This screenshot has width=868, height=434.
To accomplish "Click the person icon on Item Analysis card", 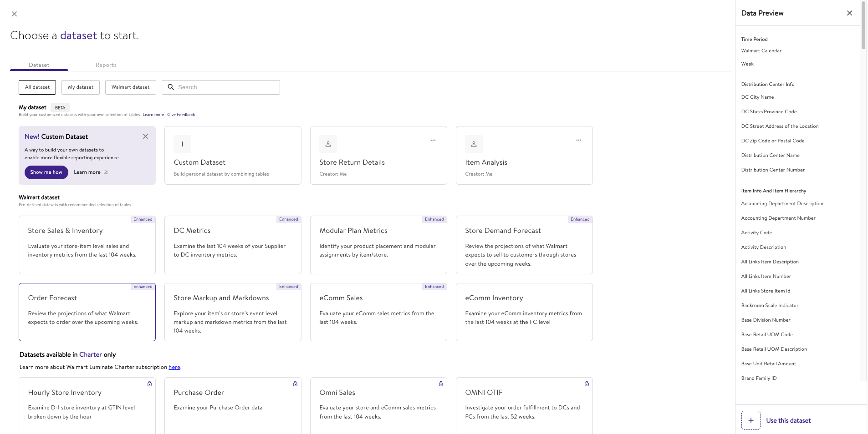I will pos(474,144).
